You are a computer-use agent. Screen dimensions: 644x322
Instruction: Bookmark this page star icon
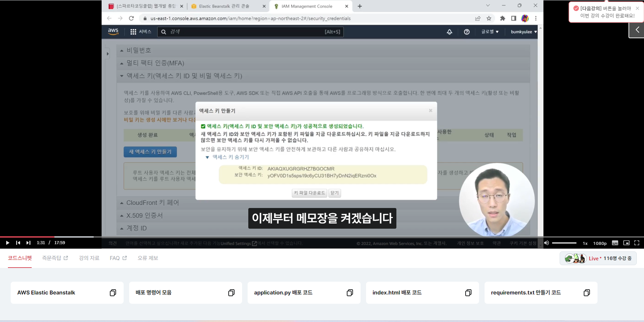[489, 19]
